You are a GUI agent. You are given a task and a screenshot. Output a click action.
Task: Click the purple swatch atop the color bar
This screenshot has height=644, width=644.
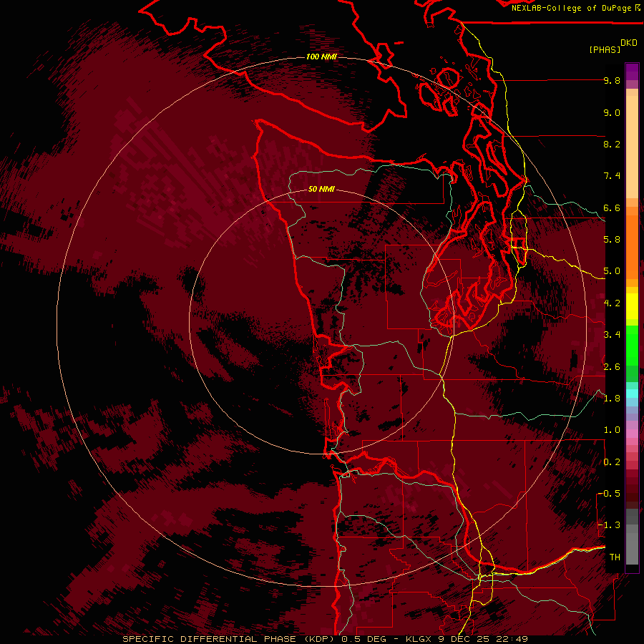(x=632, y=72)
